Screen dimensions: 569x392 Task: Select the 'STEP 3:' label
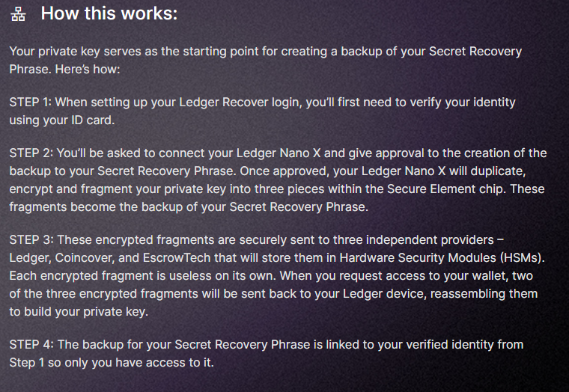[x=31, y=239]
